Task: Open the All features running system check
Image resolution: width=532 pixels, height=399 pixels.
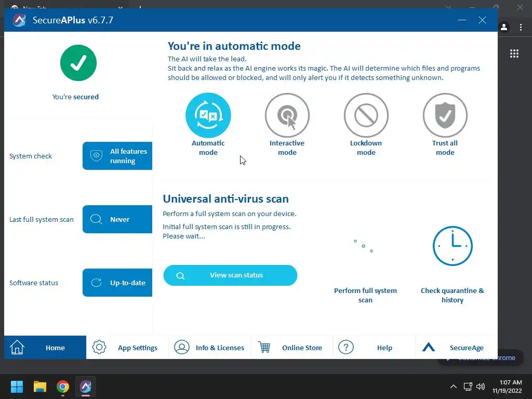Action: pos(117,156)
